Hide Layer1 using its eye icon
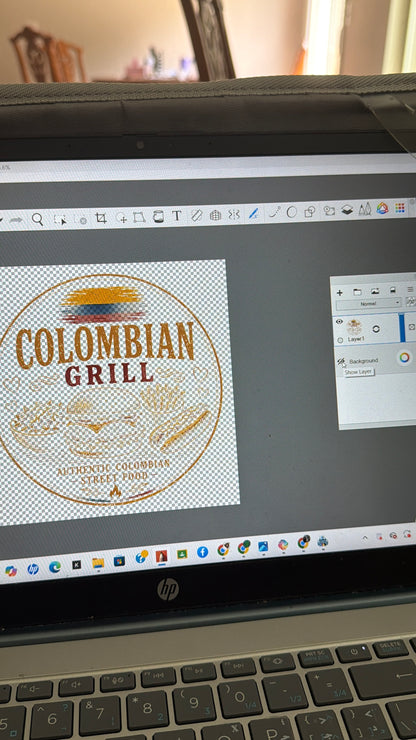The height and width of the screenshot is (740, 416). 339,322
